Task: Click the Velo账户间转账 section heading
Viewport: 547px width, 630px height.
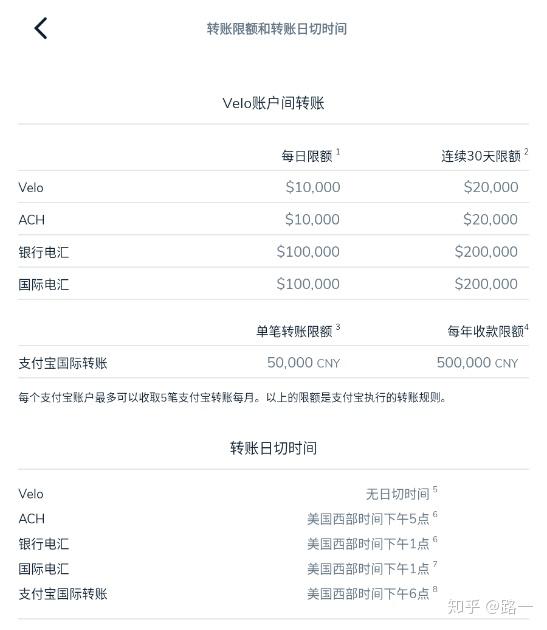Action: point(273,103)
